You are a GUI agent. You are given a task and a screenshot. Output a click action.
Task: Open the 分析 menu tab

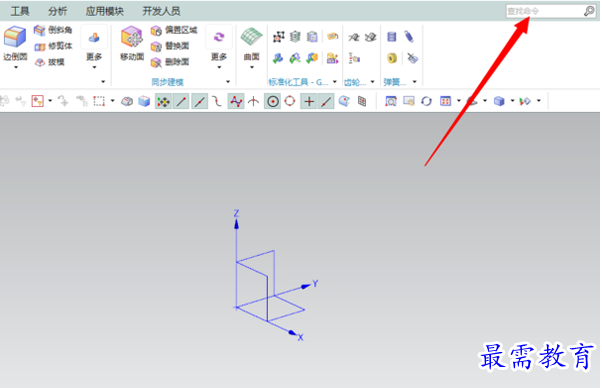pyautogui.click(x=58, y=11)
